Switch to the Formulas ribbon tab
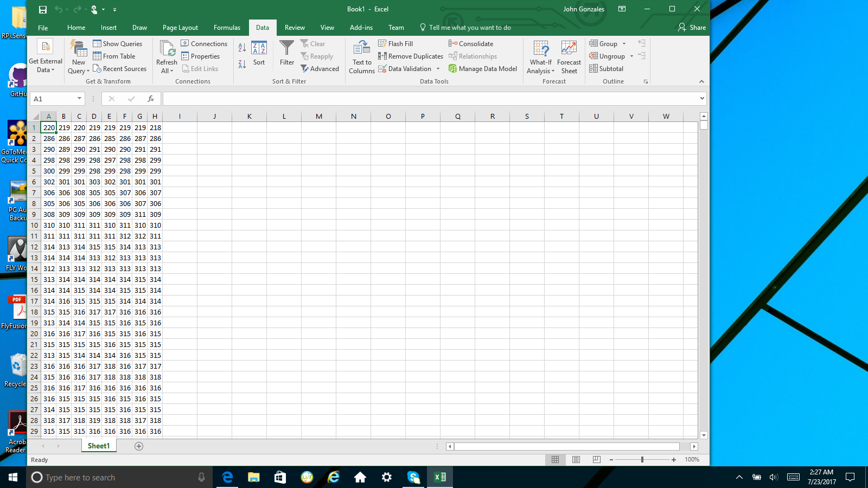Image resolution: width=868 pixels, height=488 pixels. point(227,27)
